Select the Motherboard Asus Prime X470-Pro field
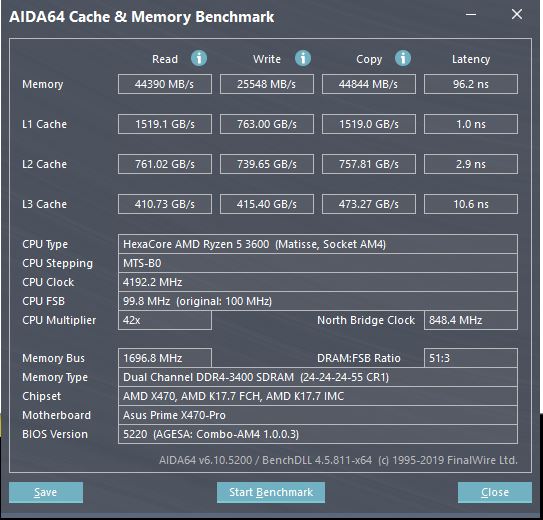 point(318,415)
